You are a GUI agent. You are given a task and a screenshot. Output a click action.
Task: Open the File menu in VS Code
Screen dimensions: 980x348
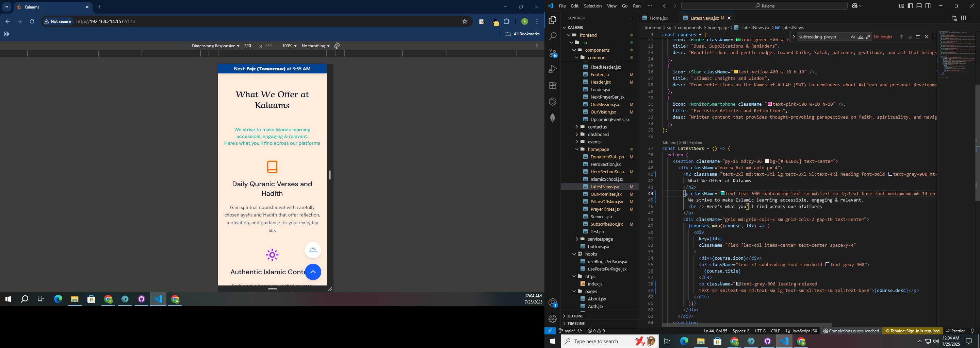pyautogui.click(x=562, y=6)
